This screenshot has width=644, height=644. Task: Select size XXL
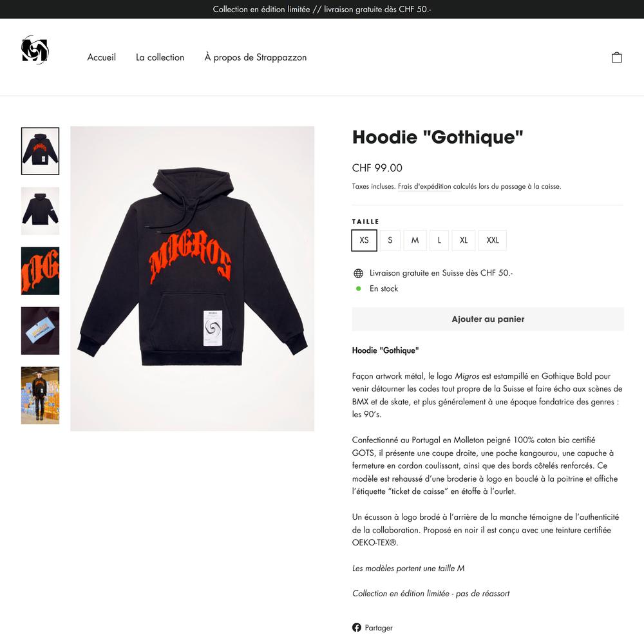493,240
